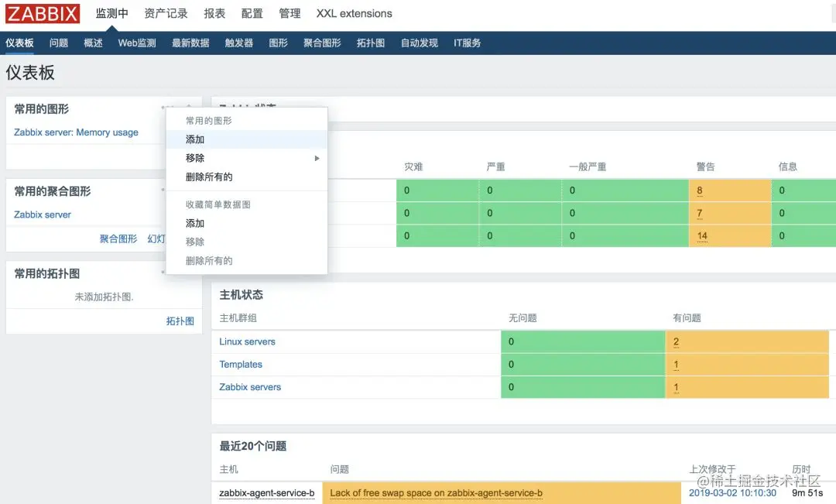836x504 pixels.
Task: Open the 管理 menu
Action: [x=290, y=13]
